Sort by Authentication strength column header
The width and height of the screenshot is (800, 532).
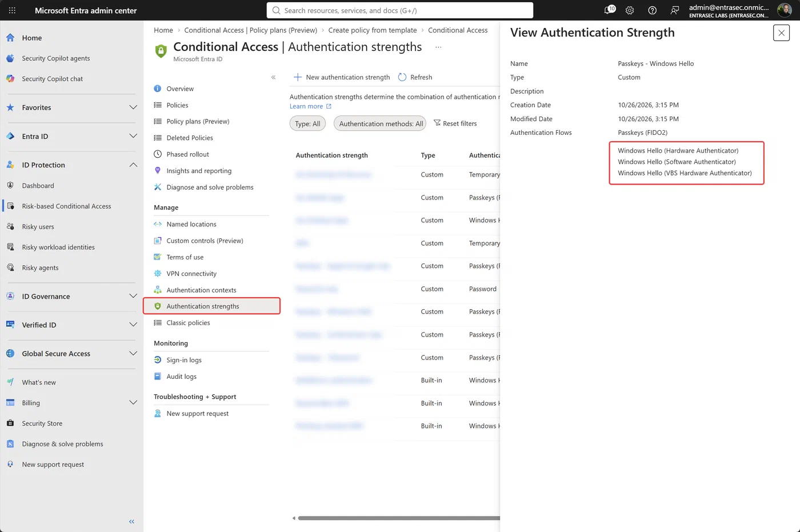[332, 155]
